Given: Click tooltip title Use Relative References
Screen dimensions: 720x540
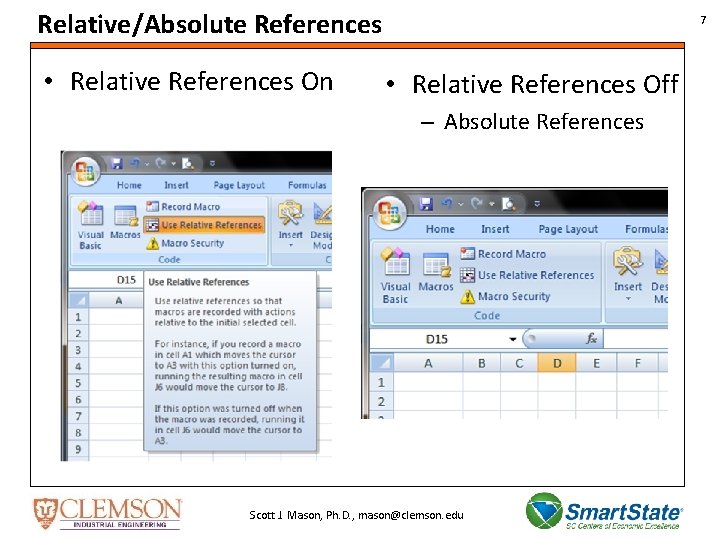Looking at the screenshot, I should tap(198, 282).
